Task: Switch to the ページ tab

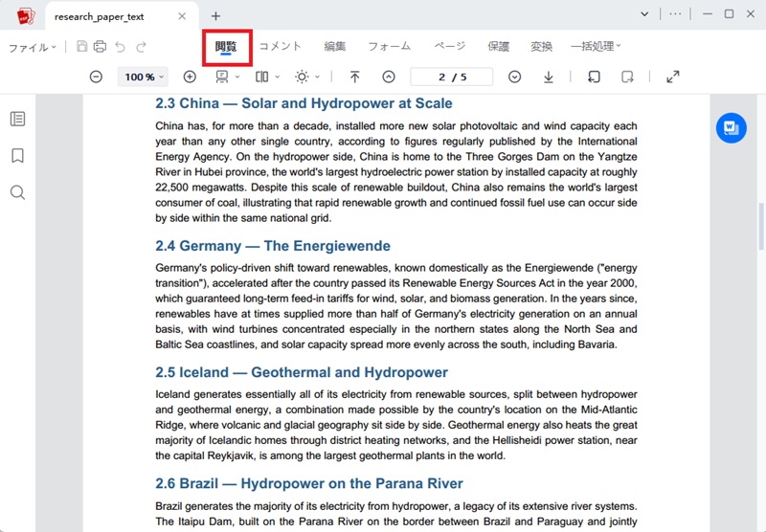Action: [x=450, y=46]
